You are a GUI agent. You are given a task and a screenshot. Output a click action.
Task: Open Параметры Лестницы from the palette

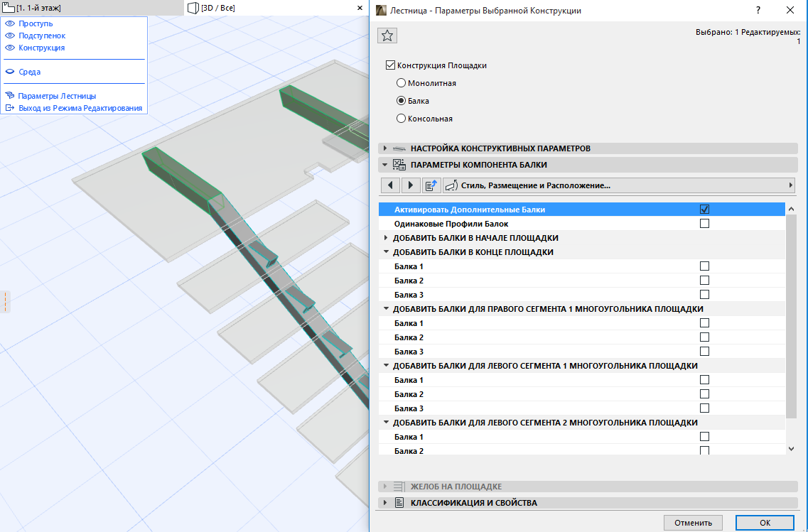coord(57,96)
